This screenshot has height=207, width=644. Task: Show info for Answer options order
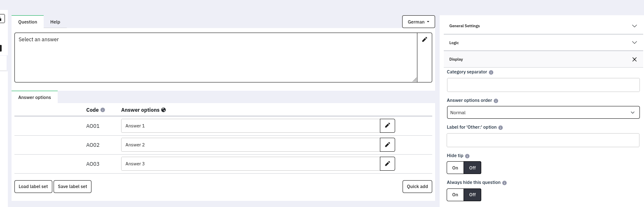496,101
